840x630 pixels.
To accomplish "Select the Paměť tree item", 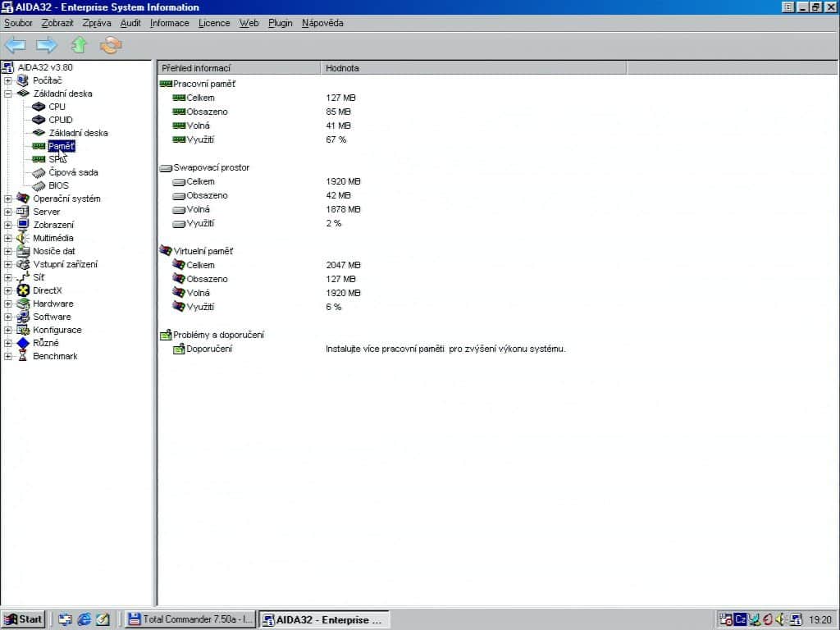I will (61, 146).
